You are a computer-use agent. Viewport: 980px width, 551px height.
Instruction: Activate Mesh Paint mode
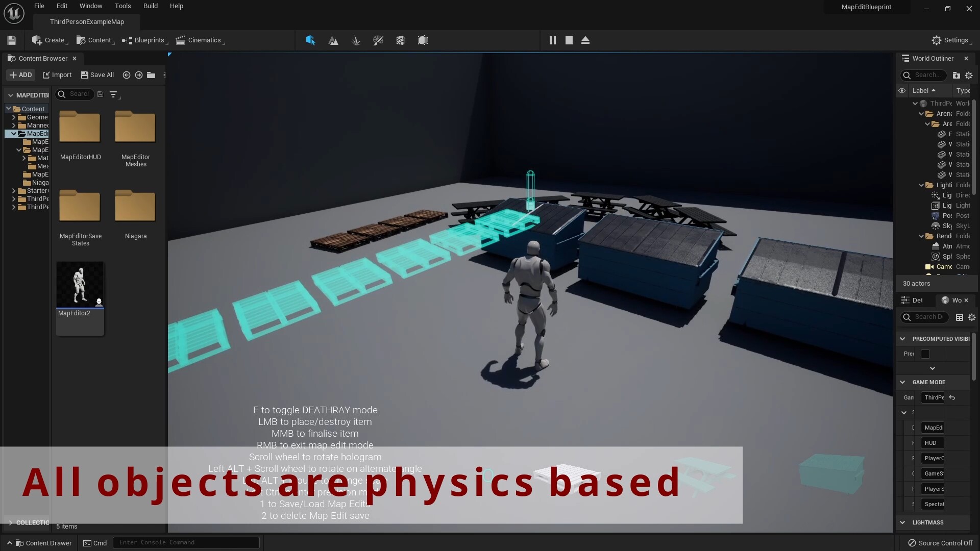coord(378,40)
